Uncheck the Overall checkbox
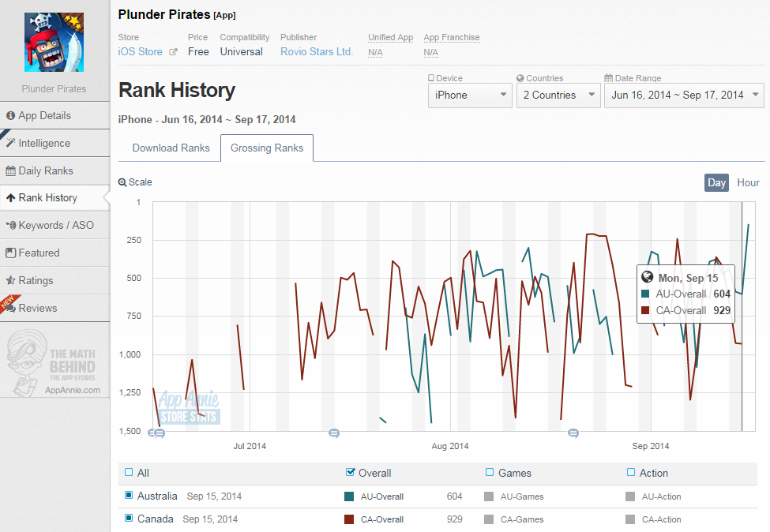This screenshot has height=532, width=770. point(350,472)
